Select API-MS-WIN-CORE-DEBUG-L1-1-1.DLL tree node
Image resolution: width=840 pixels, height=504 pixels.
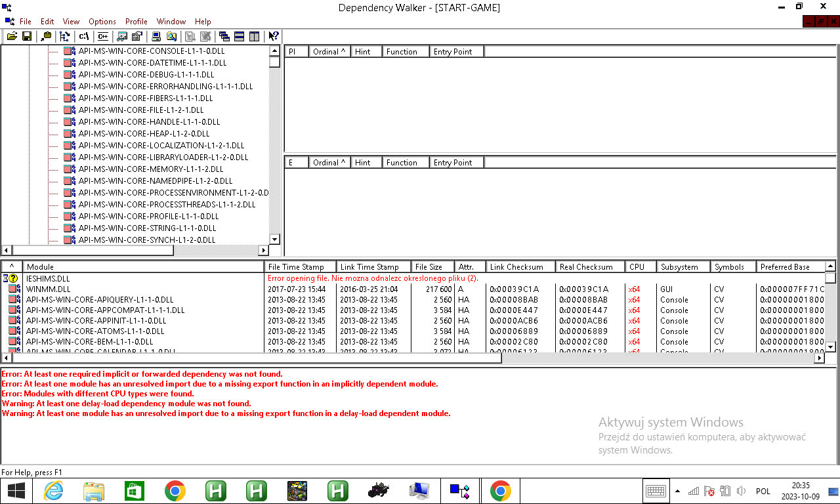coord(146,75)
